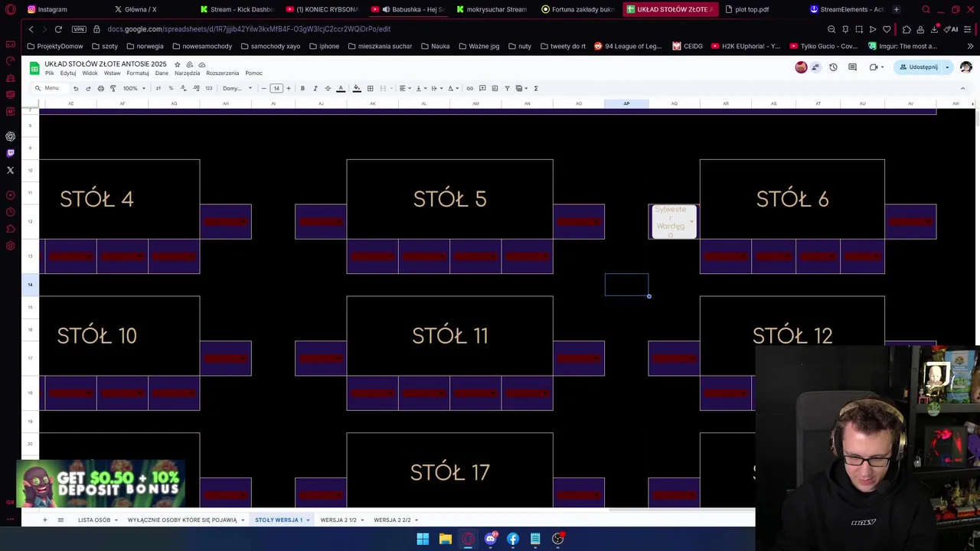Insert a link with chain icon
Viewport: 980px width, 551px height.
tap(469, 88)
